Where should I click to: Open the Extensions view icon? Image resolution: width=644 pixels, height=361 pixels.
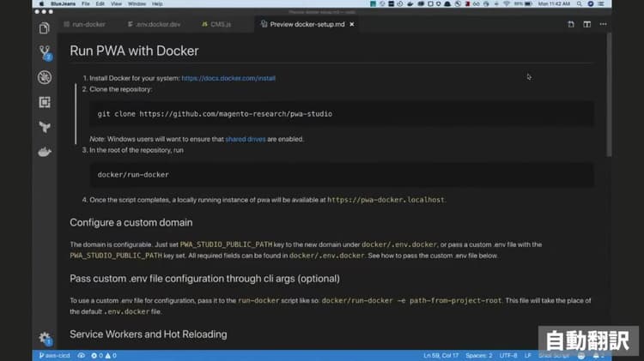click(45, 102)
